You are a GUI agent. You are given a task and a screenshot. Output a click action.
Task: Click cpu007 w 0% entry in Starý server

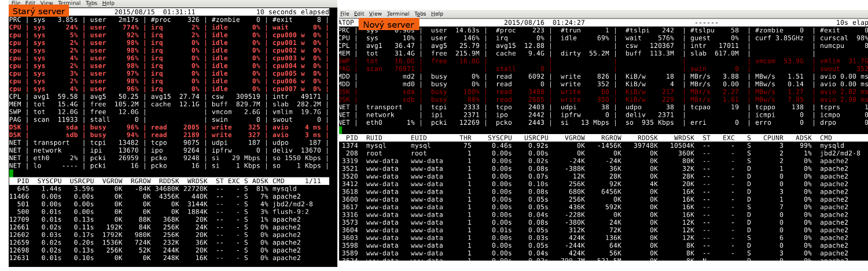(x=297, y=88)
